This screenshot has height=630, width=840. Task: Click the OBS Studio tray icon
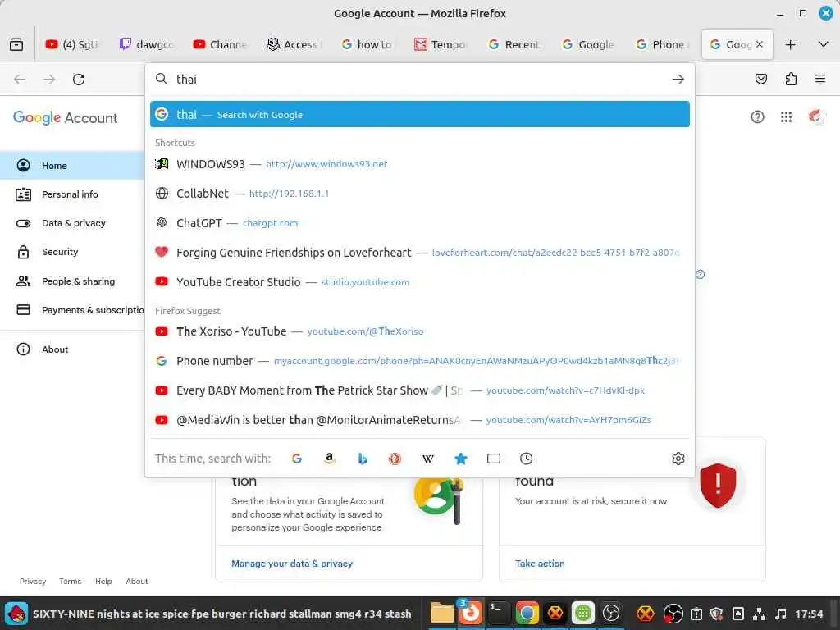(x=673, y=614)
